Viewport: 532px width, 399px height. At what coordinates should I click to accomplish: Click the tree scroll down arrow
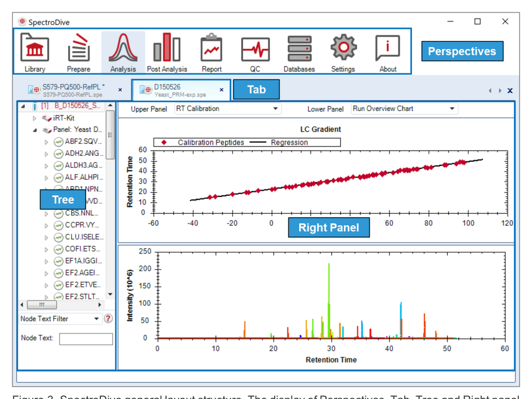point(110,294)
